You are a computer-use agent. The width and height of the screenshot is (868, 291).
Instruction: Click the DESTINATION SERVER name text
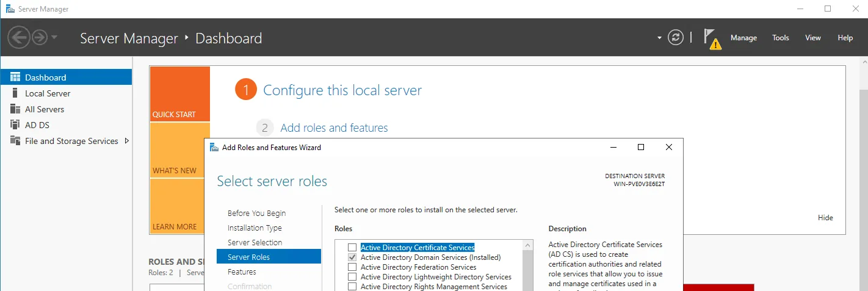pyautogui.click(x=639, y=184)
